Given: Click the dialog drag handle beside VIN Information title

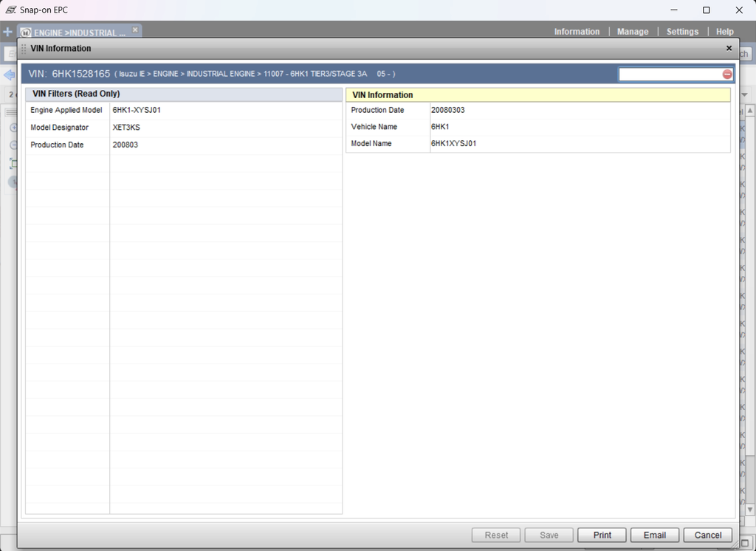Looking at the screenshot, I should (24, 49).
